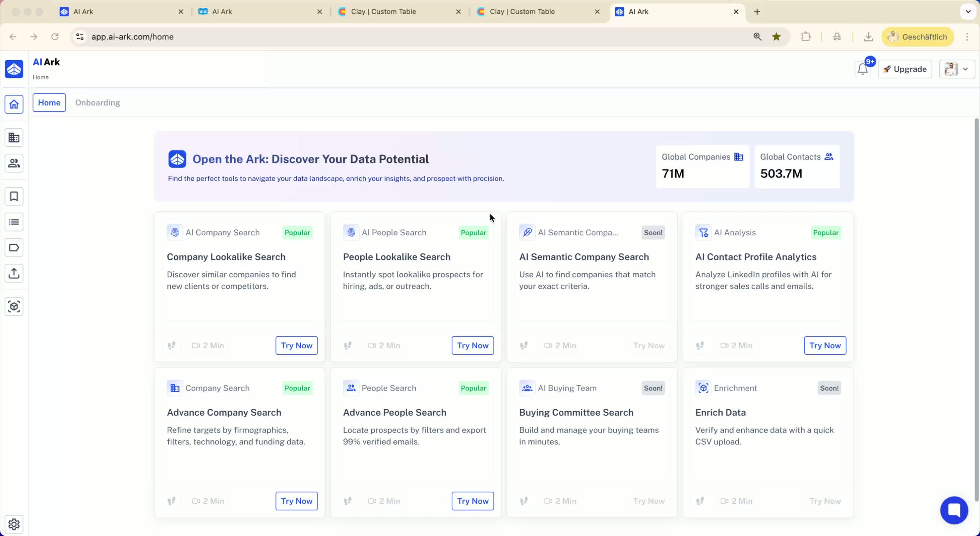Open the enrichment icon in sidebar

coord(14,306)
